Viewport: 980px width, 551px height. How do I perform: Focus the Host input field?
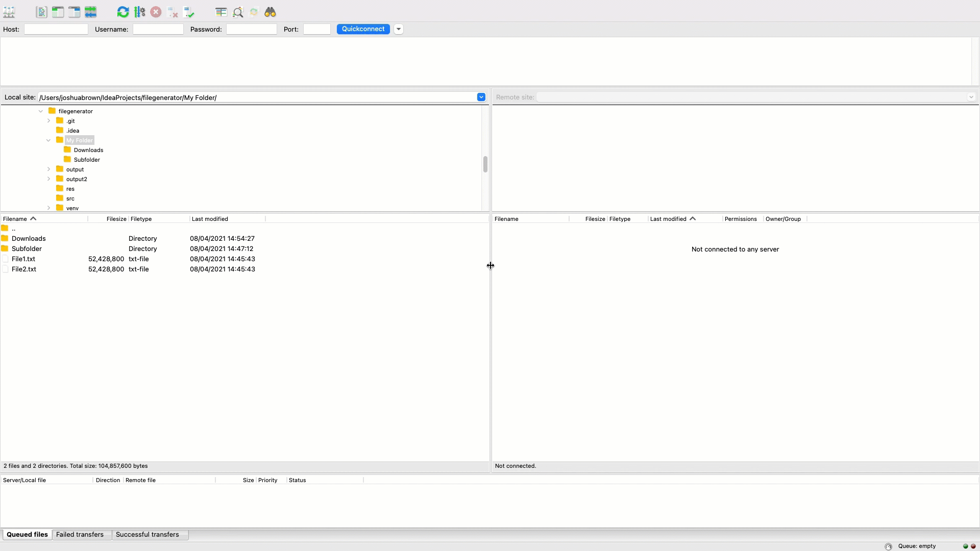click(x=56, y=29)
